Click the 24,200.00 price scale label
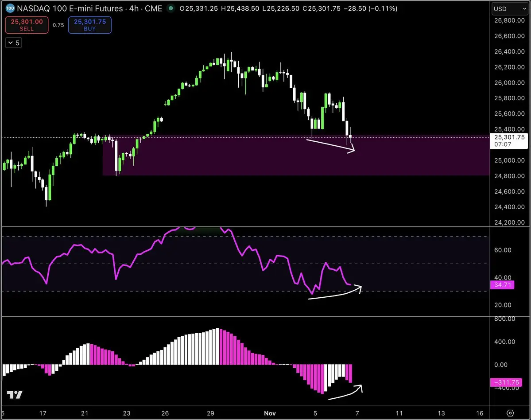The width and height of the screenshot is (531, 420). click(x=509, y=222)
